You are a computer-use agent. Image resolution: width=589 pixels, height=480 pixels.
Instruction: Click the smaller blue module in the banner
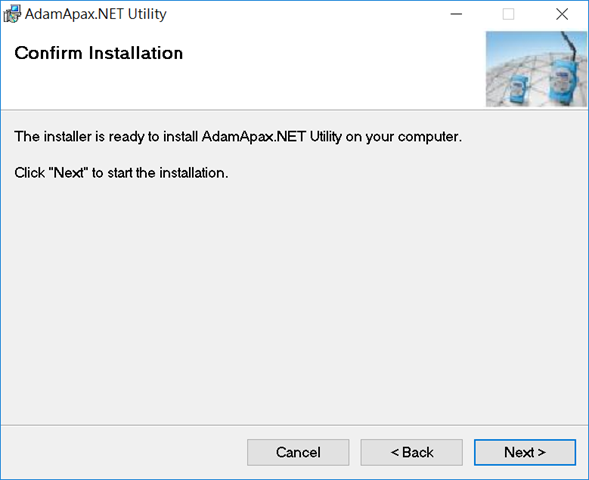click(519, 89)
